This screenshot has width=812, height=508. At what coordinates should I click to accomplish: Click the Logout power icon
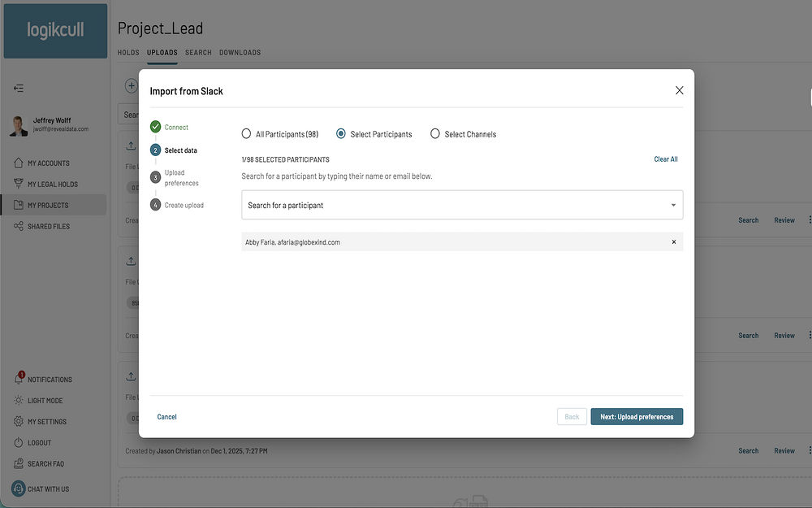(19, 443)
